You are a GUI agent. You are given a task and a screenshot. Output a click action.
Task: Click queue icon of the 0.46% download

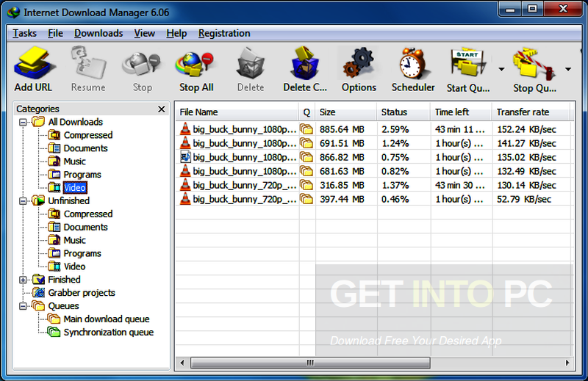tap(306, 199)
